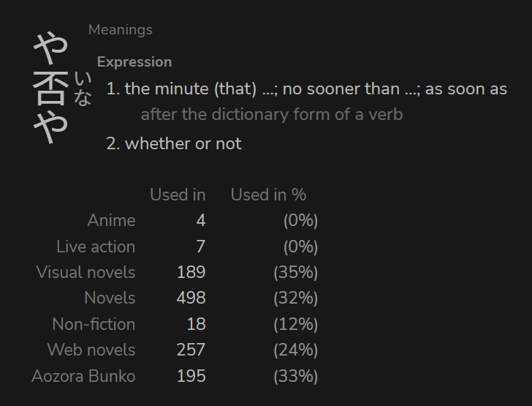Click the Visual novels row label
The height and width of the screenshot is (406, 532).
[85, 272]
